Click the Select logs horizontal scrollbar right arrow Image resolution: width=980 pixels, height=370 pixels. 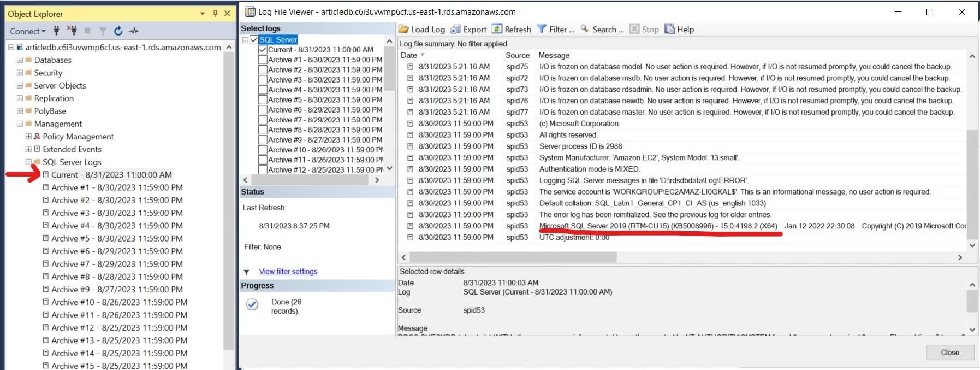377,180
